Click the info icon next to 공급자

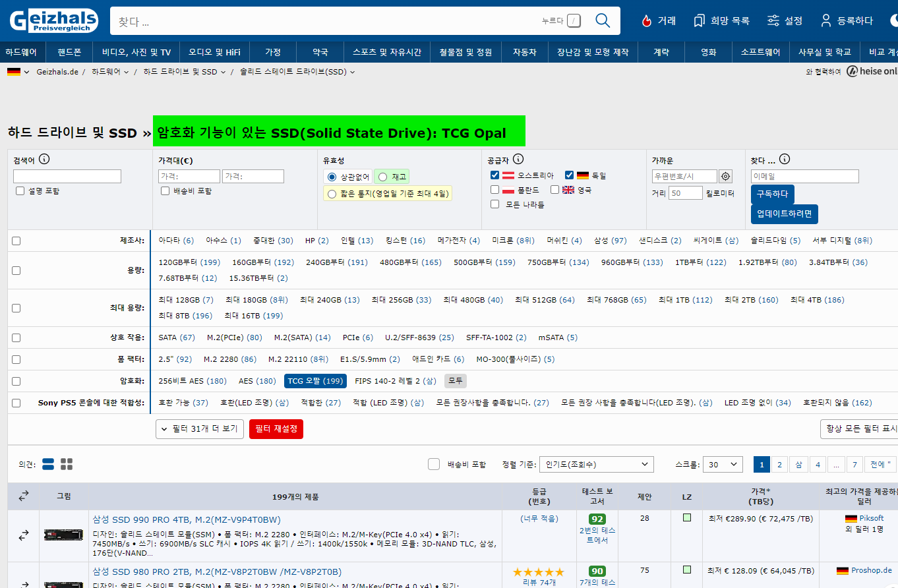click(518, 160)
